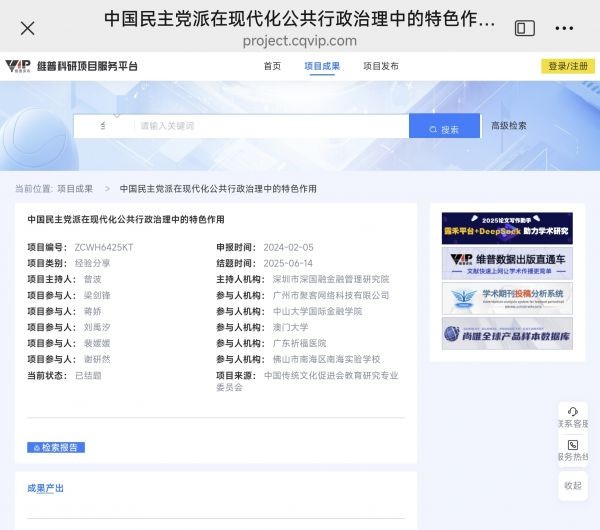Click project source 中国传统文化促进会教育研究专业委员会
Viewport: 600px width, 530px height.
[307, 381]
